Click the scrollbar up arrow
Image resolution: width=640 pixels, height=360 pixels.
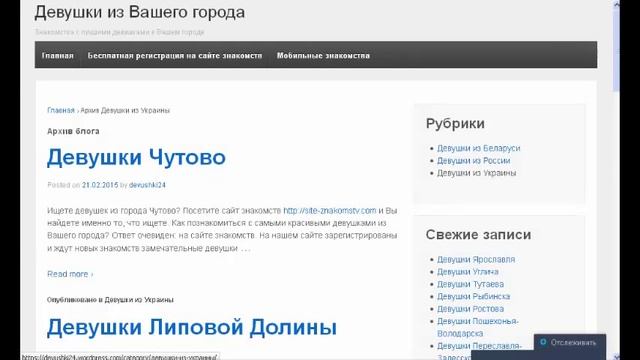click(x=616, y=4)
